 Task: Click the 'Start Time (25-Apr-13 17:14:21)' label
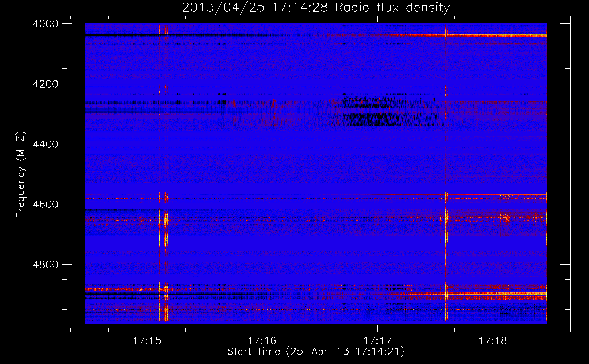(316, 352)
